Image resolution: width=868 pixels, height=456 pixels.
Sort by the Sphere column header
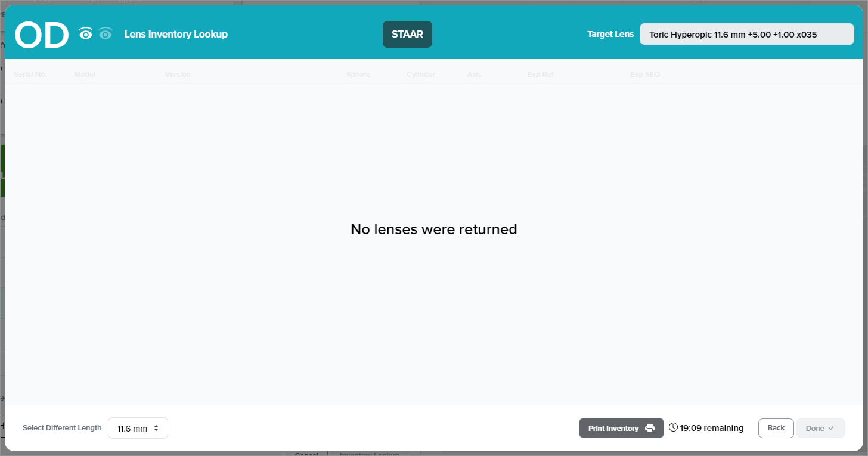pos(358,75)
